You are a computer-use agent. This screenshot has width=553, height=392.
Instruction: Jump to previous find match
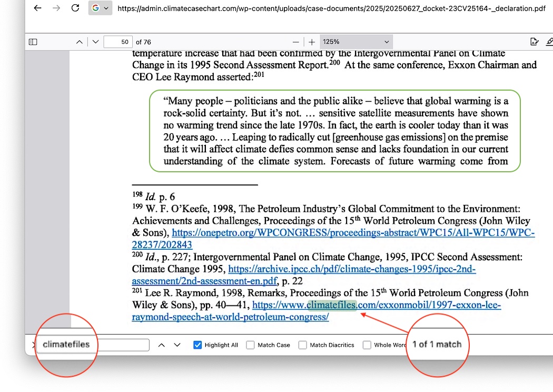coord(162,345)
